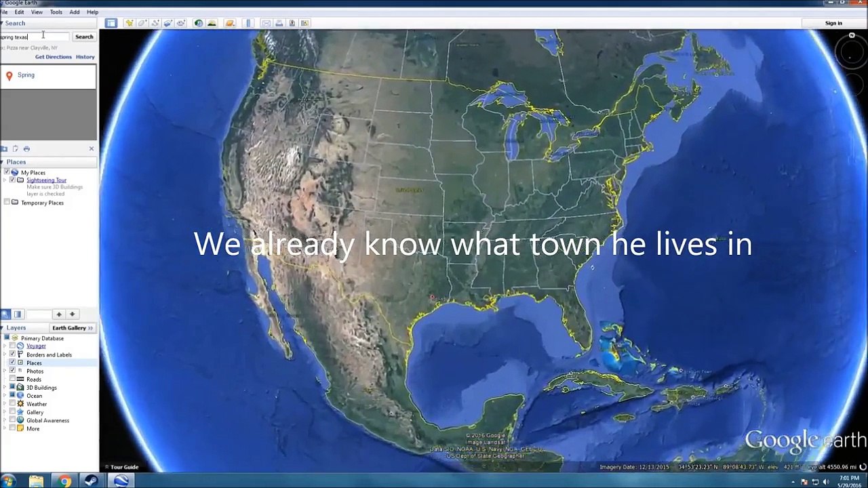Add a path using the toolbar
This screenshot has width=868, height=488.
pos(155,23)
